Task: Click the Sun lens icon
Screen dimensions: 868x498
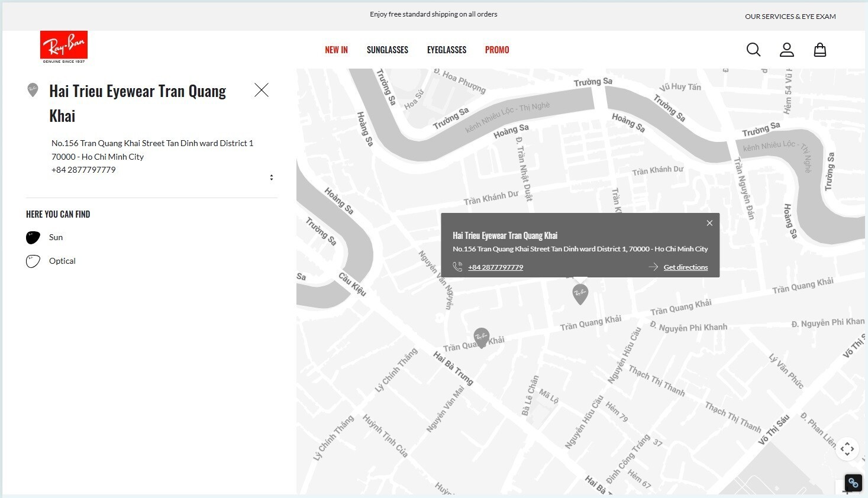Action: pyautogui.click(x=33, y=237)
